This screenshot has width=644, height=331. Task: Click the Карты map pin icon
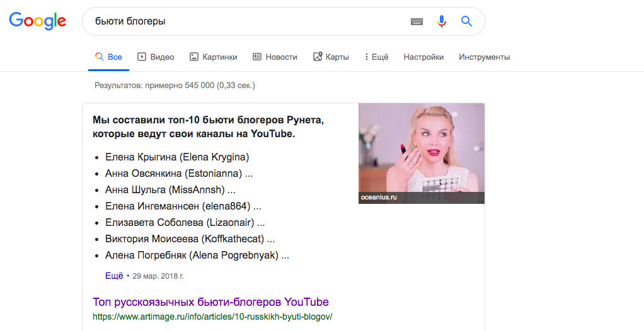(x=318, y=57)
